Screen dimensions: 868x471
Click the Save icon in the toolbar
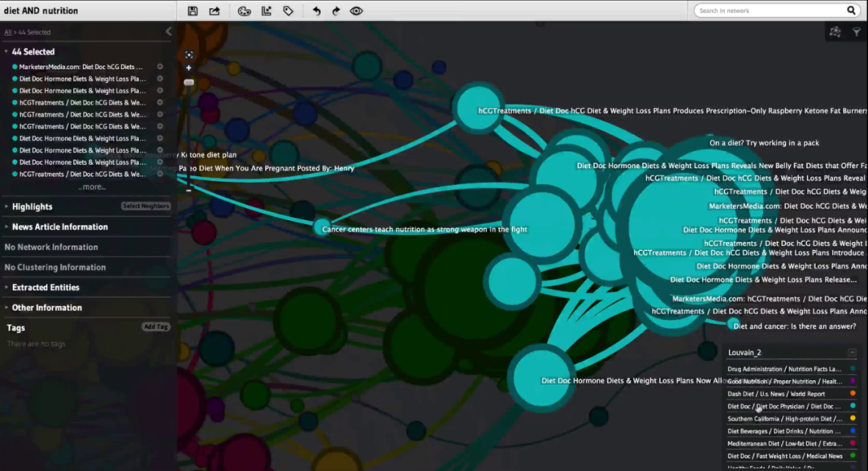click(193, 11)
